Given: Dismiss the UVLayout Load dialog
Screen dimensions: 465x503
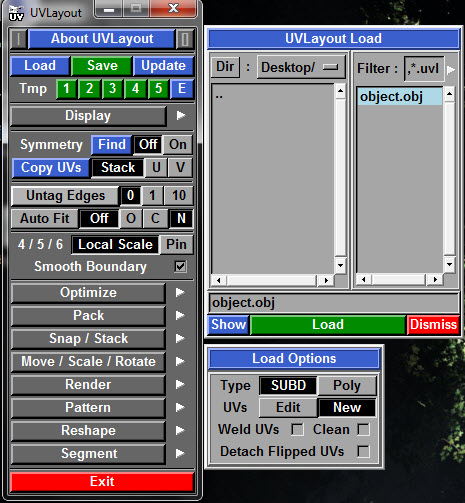Looking at the screenshot, I should tap(433, 325).
